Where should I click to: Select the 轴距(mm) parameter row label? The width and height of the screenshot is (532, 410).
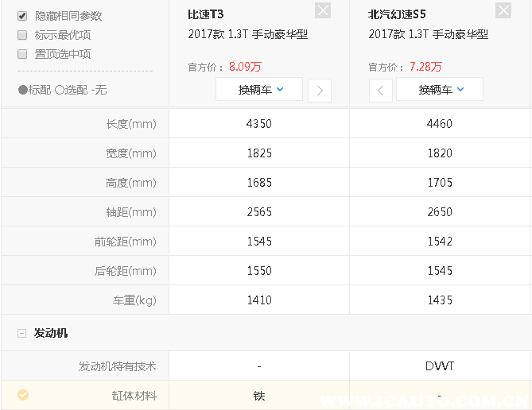131,212
